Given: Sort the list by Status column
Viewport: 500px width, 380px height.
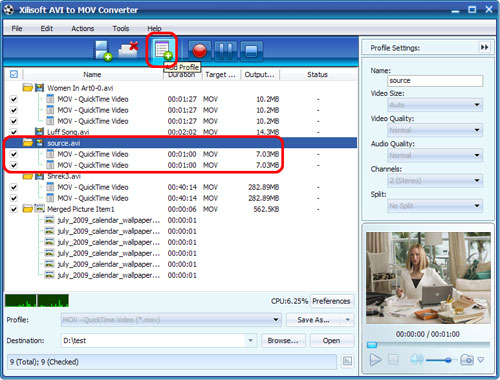Looking at the screenshot, I should (317, 74).
